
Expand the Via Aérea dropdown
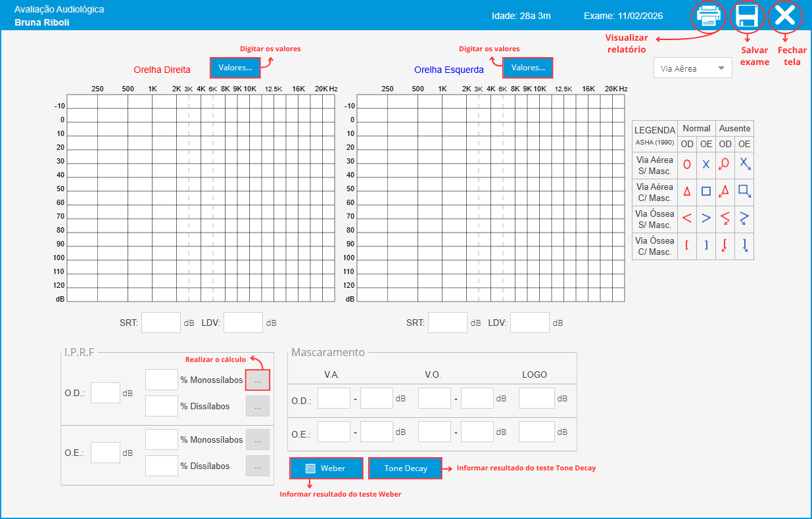tap(692, 68)
